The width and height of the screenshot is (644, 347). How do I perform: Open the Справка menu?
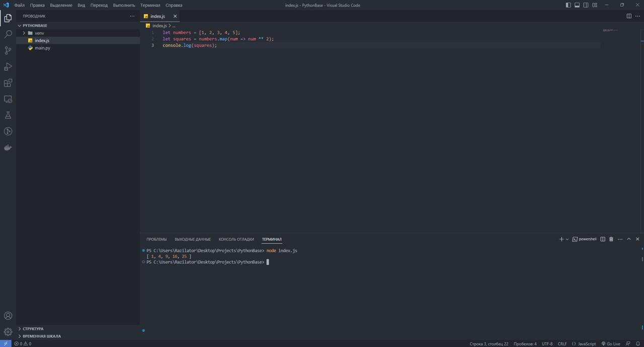174,5
